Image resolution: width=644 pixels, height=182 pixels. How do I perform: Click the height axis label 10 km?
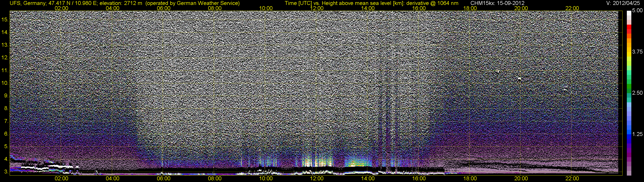[5, 83]
